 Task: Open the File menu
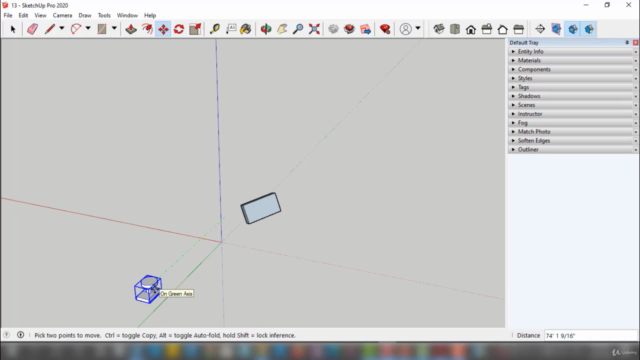point(8,15)
